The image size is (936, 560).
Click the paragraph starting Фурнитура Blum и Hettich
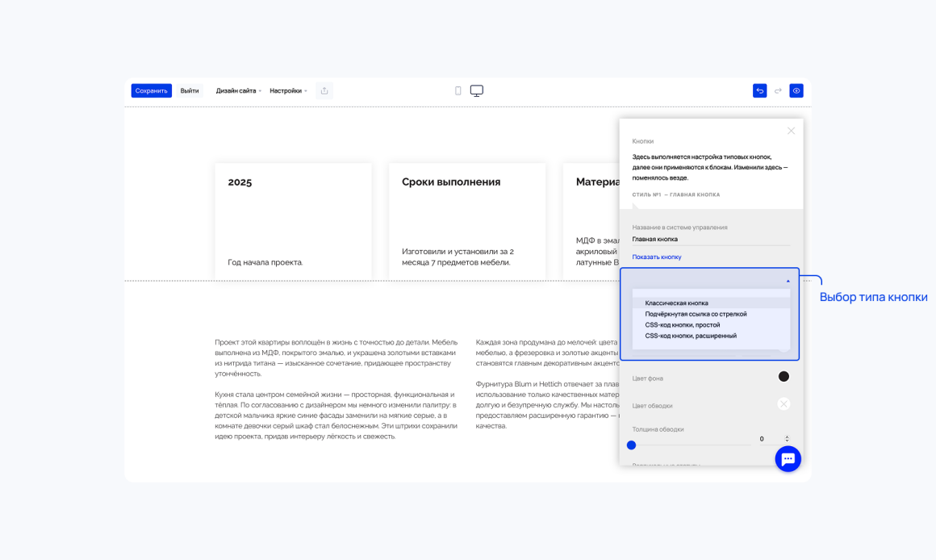547,405
